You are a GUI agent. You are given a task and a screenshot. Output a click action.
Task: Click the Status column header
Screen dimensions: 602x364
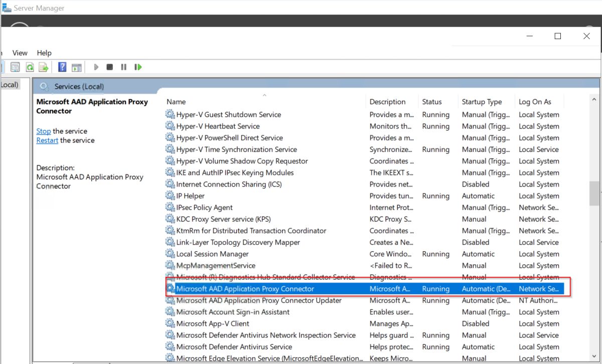coord(432,101)
